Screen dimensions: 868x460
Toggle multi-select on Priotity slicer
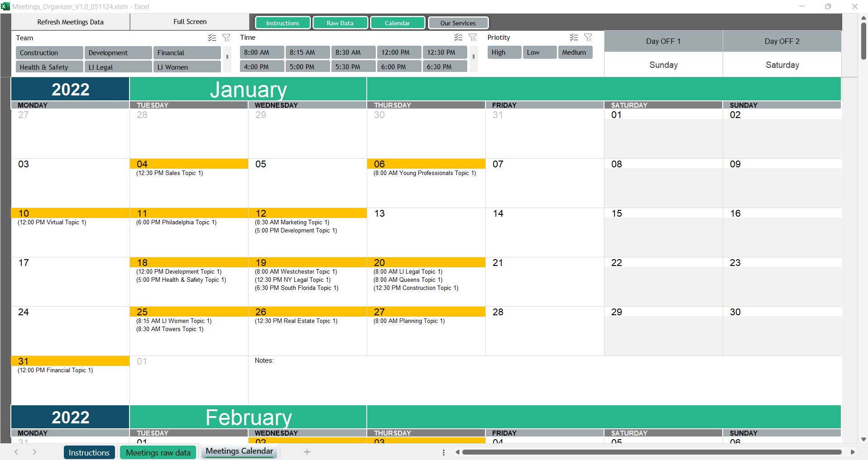[574, 38]
